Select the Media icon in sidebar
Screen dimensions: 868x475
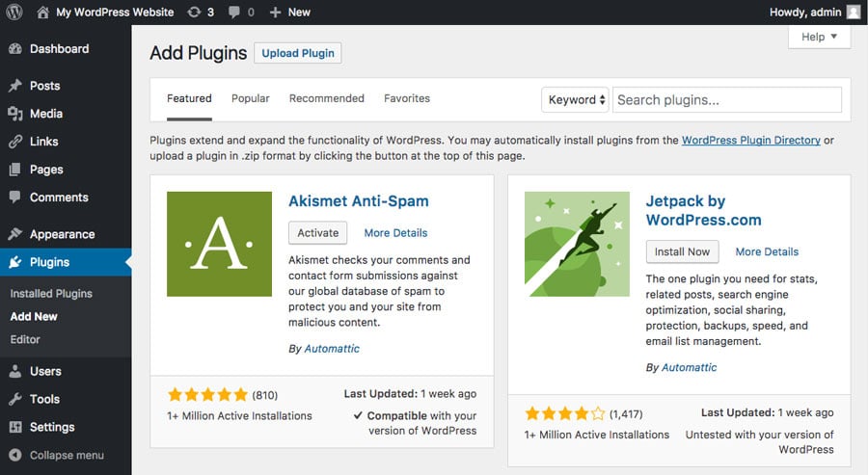14,114
